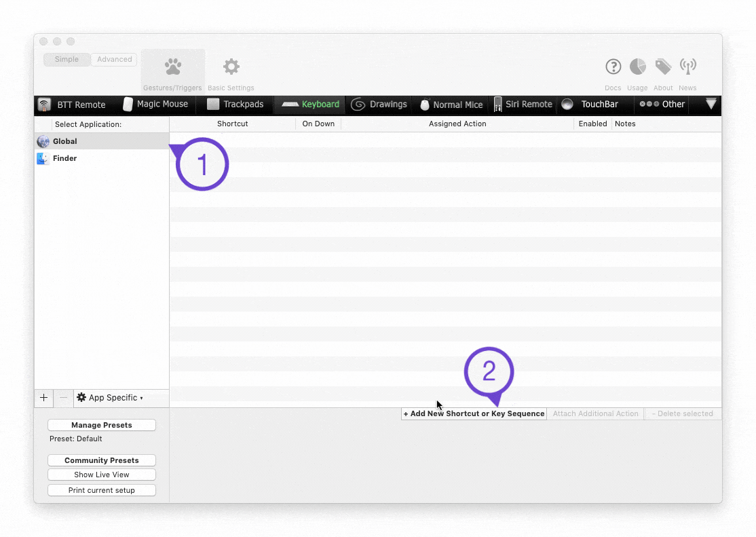Click the 'Preset: Default' label
Image resolution: width=756 pixels, height=537 pixels.
[76, 439]
